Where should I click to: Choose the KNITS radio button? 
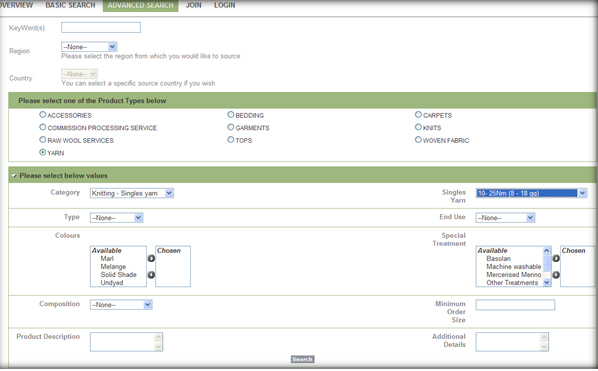coord(418,127)
